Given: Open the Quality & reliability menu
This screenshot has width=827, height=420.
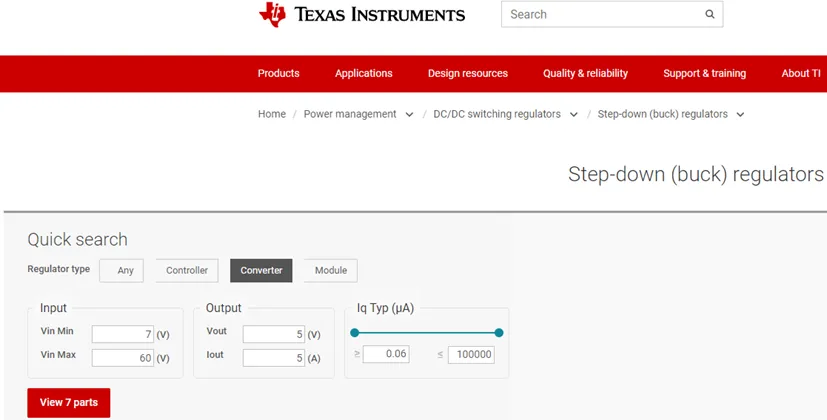Looking at the screenshot, I should [585, 73].
